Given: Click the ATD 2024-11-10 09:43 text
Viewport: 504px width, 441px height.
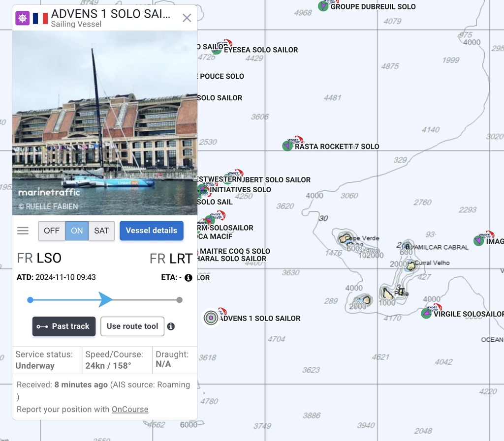Looking at the screenshot, I should pyautogui.click(x=56, y=277).
